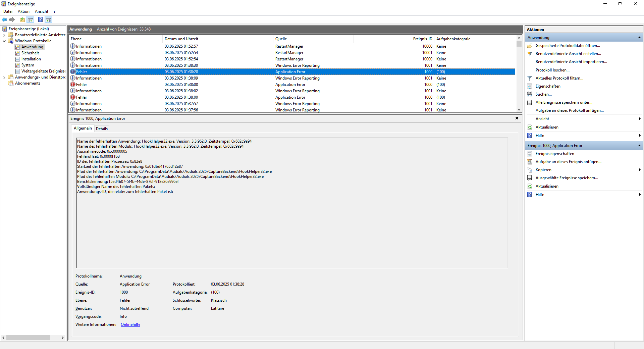
Task: Click the help icon beside Hilfe under Ereignis 1000
Action: click(530, 195)
